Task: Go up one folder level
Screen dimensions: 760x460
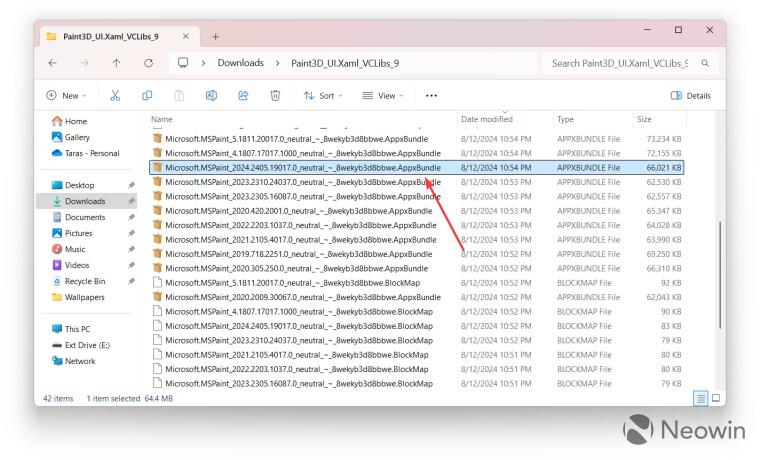Action: pyautogui.click(x=116, y=63)
